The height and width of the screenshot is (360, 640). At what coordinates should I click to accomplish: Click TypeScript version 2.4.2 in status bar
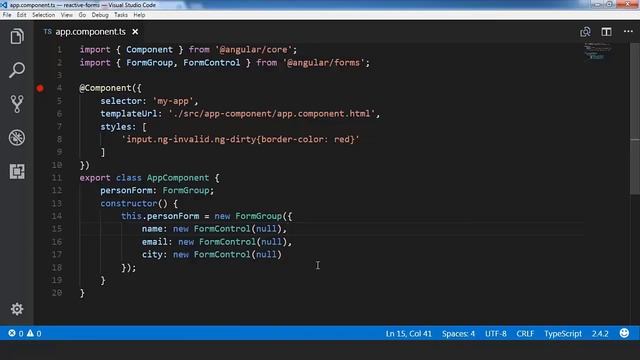600,333
